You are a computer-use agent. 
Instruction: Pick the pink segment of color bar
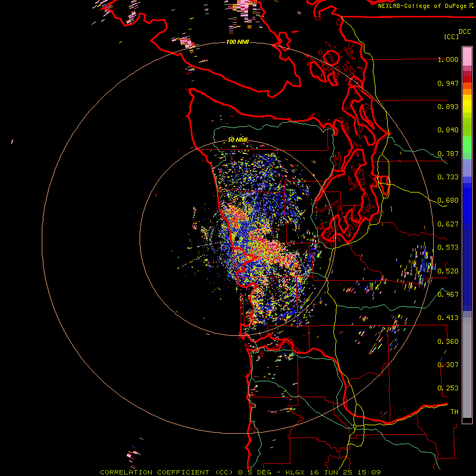[x=467, y=57]
